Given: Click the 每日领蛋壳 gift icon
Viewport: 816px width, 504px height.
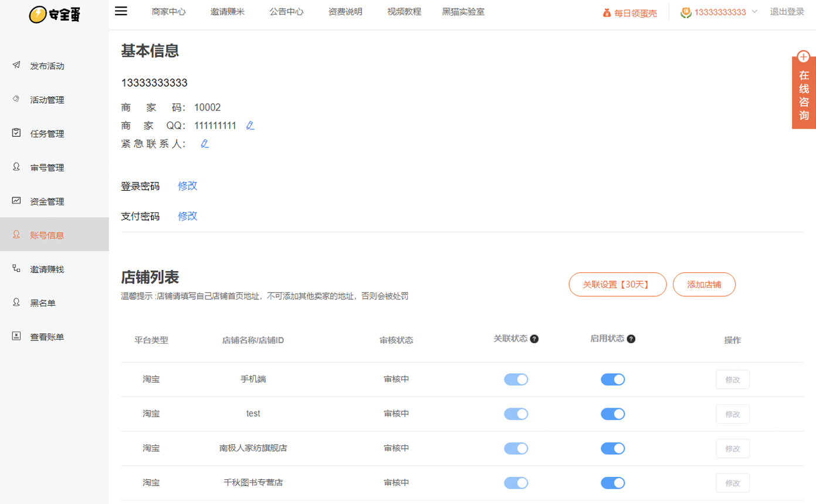Looking at the screenshot, I should [x=607, y=12].
